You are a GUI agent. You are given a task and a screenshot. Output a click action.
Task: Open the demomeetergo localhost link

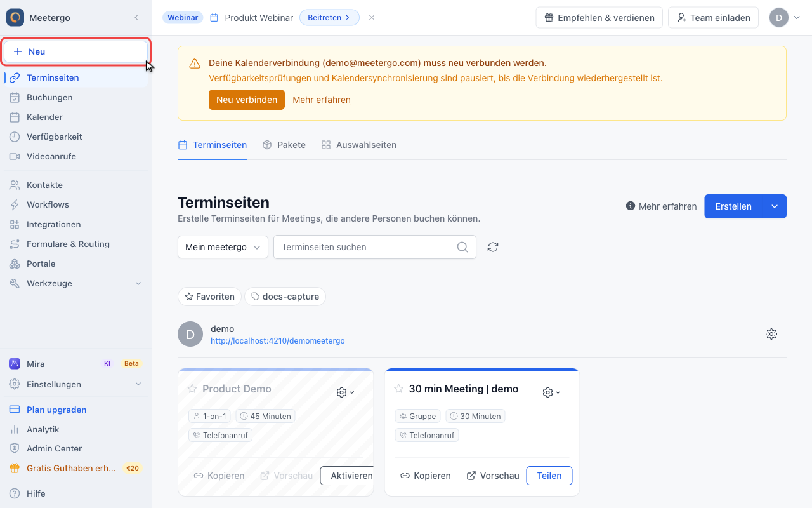tap(278, 341)
